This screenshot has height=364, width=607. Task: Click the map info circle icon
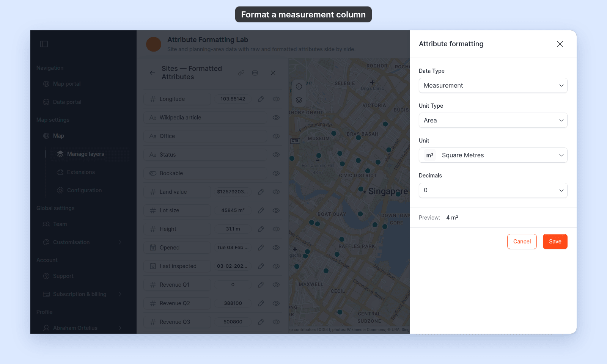[299, 86]
